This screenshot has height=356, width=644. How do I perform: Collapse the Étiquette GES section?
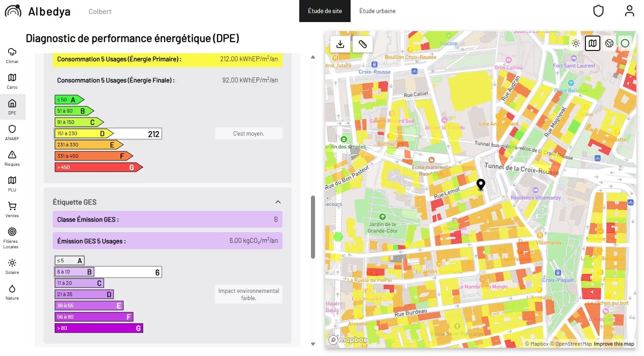click(278, 202)
